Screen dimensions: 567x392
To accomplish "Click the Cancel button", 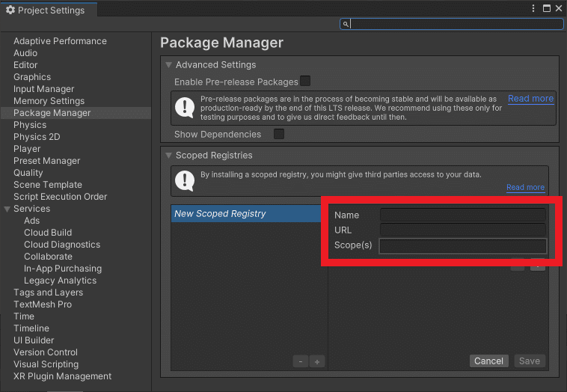I will point(489,361).
